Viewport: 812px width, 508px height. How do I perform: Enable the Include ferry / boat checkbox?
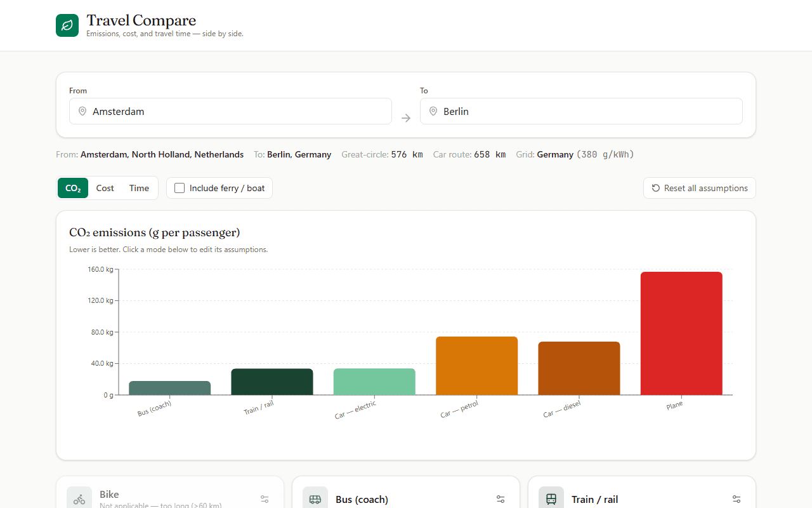180,188
